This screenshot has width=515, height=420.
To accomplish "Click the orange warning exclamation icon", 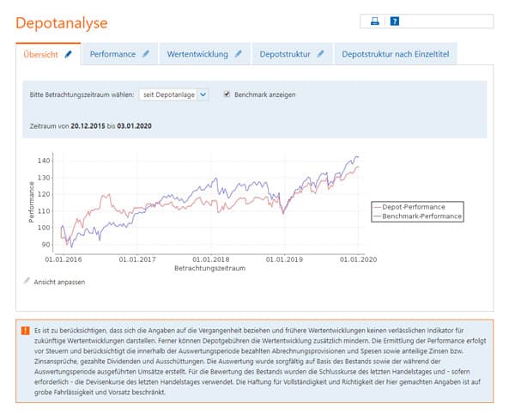I will pyautogui.click(x=26, y=330).
